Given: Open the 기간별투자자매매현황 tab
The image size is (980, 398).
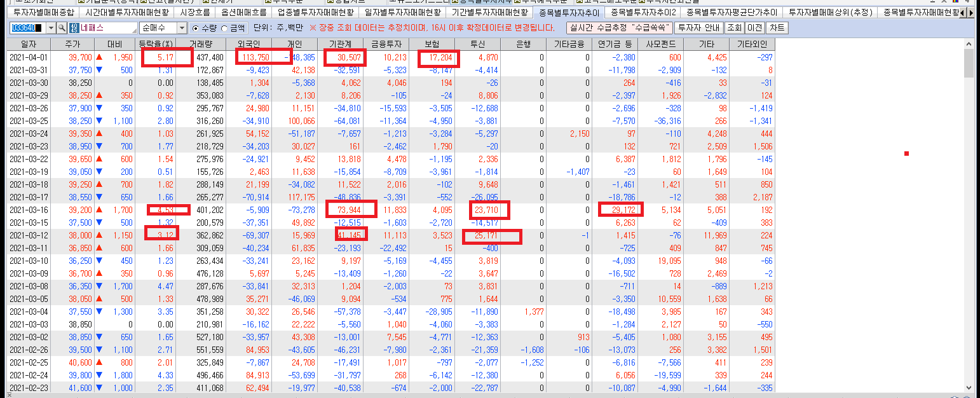Looking at the screenshot, I should [489, 12].
